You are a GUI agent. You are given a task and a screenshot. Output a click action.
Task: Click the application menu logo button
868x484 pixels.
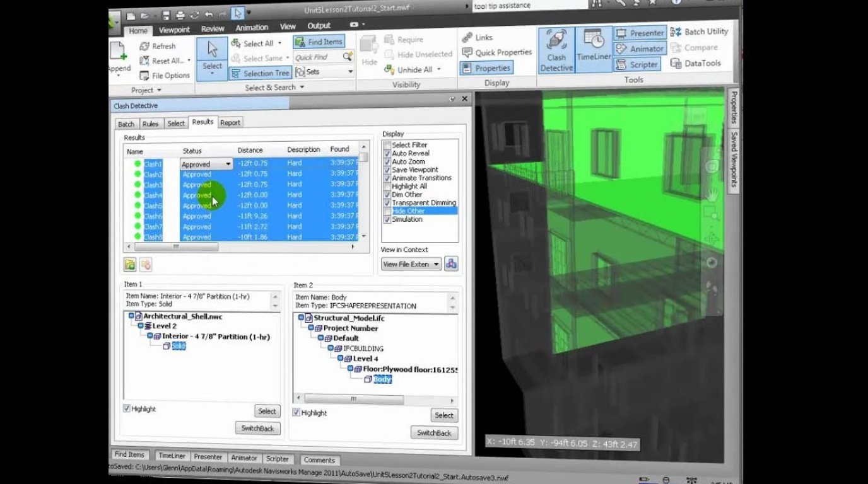tap(114, 24)
